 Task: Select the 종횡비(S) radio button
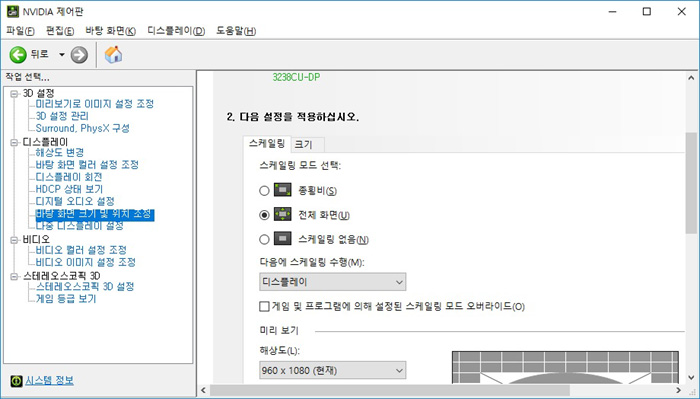coord(264,191)
